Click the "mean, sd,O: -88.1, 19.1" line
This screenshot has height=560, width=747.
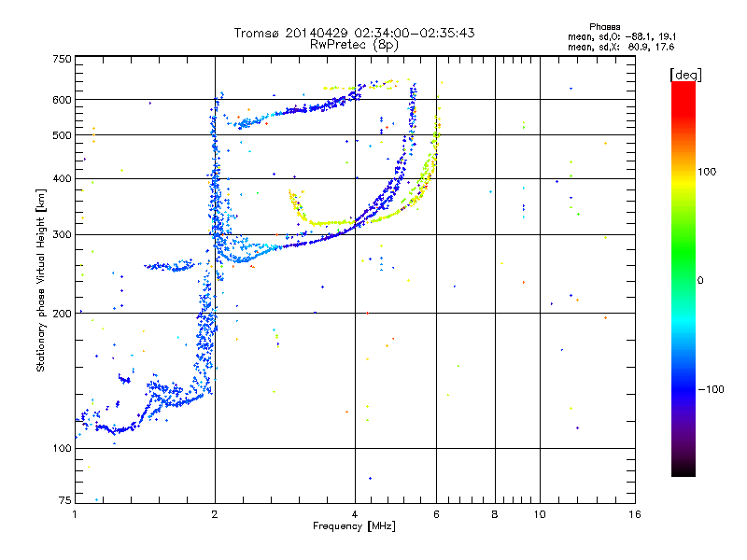pos(622,36)
